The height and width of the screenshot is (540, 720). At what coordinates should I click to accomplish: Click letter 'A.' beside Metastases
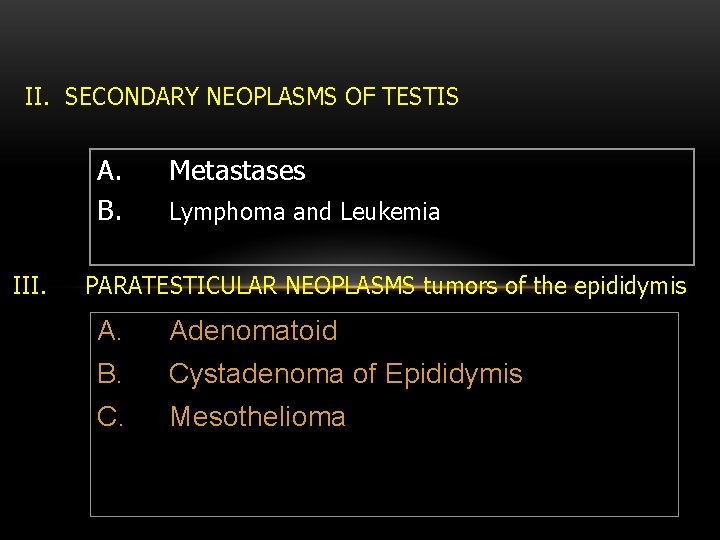[110, 172]
